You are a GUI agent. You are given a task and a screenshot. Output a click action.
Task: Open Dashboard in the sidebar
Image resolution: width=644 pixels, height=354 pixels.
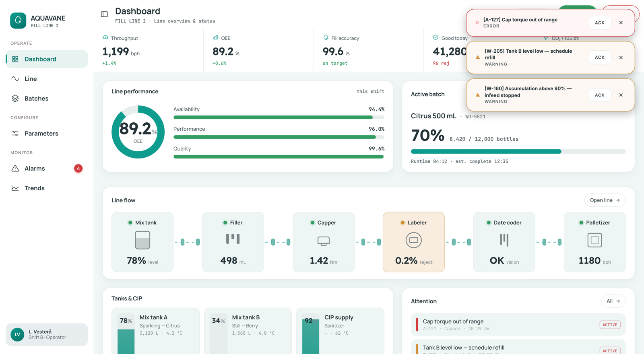(x=47, y=59)
